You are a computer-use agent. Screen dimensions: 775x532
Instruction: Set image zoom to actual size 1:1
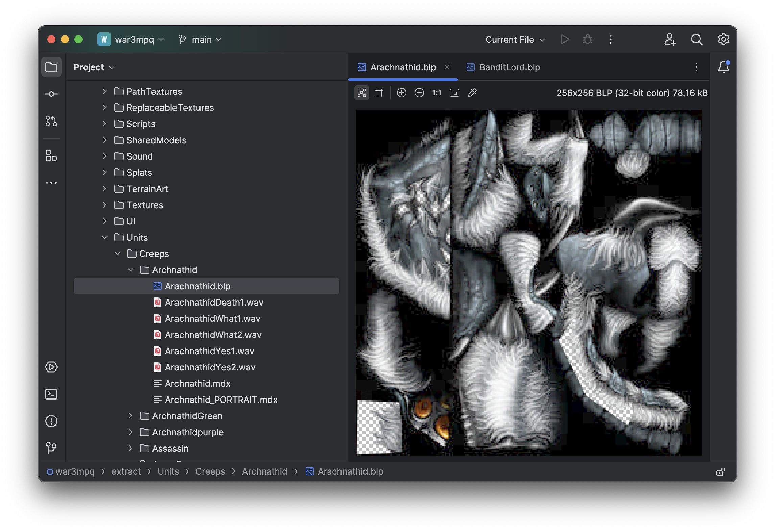(437, 93)
